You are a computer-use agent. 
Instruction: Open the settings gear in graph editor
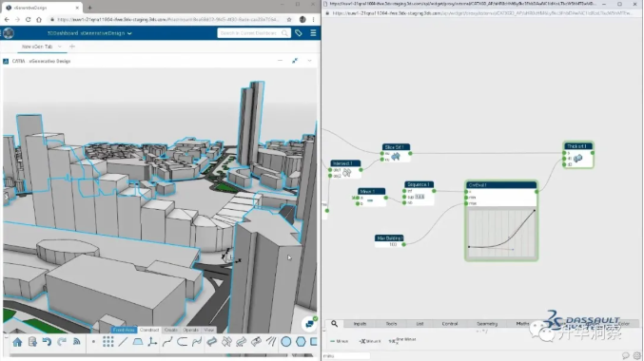[x=637, y=356]
